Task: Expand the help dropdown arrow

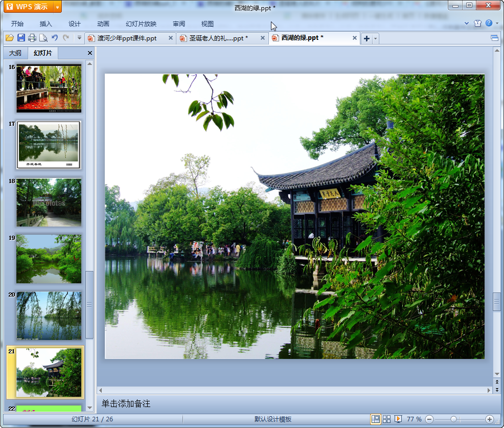Action: [497, 23]
